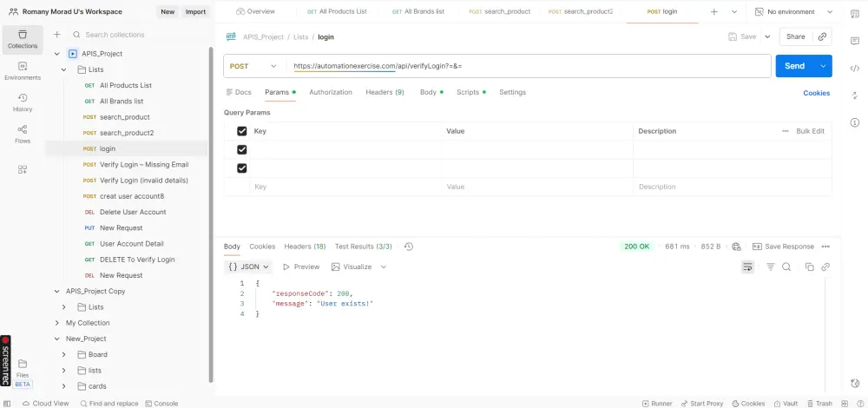Image resolution: width=868 pixels, height=408 pixels.
Task: Open the Preview response view
Action: pos(301,267)
